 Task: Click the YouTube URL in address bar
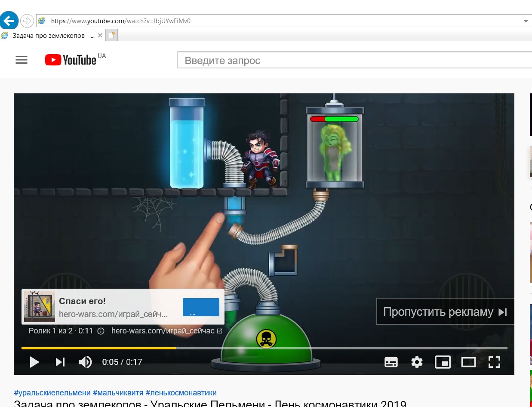pos(120,21)
